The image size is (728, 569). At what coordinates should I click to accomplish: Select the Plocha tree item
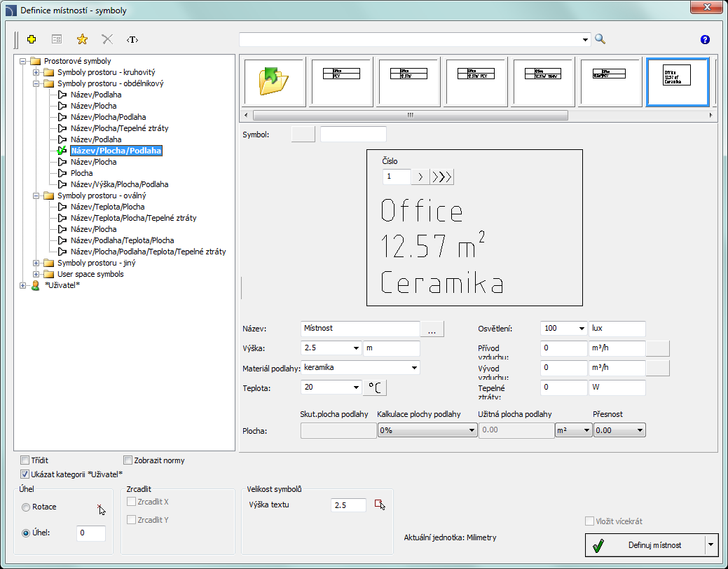(x=82, y=173)
